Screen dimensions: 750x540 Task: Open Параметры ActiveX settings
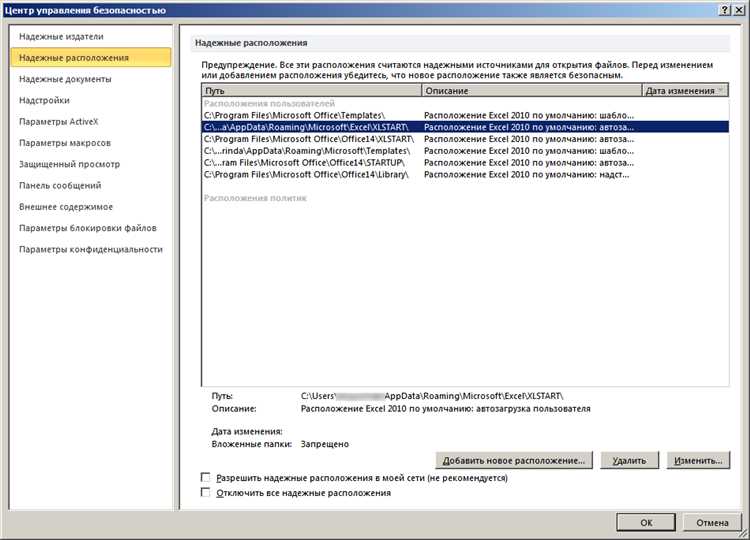(x=90, y=121)
